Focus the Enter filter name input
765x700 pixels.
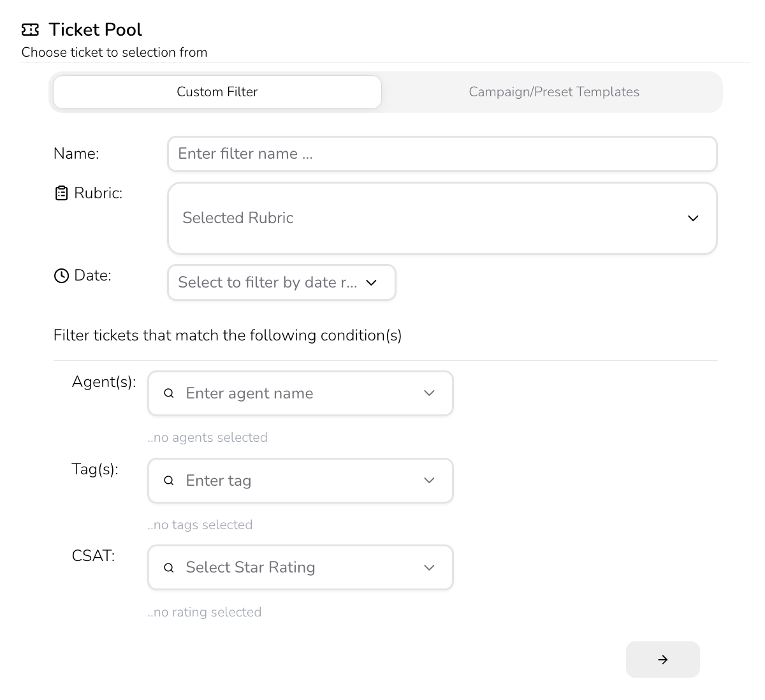point(442,154)
